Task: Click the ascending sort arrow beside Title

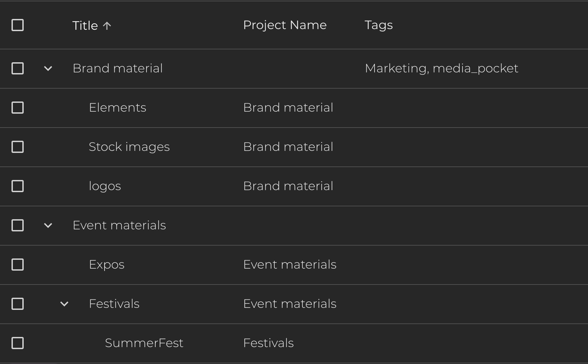Action: [107, 26]
